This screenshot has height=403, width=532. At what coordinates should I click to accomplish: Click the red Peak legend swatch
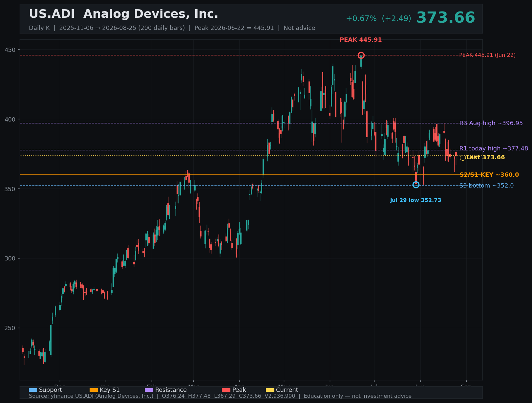(226, 390)
